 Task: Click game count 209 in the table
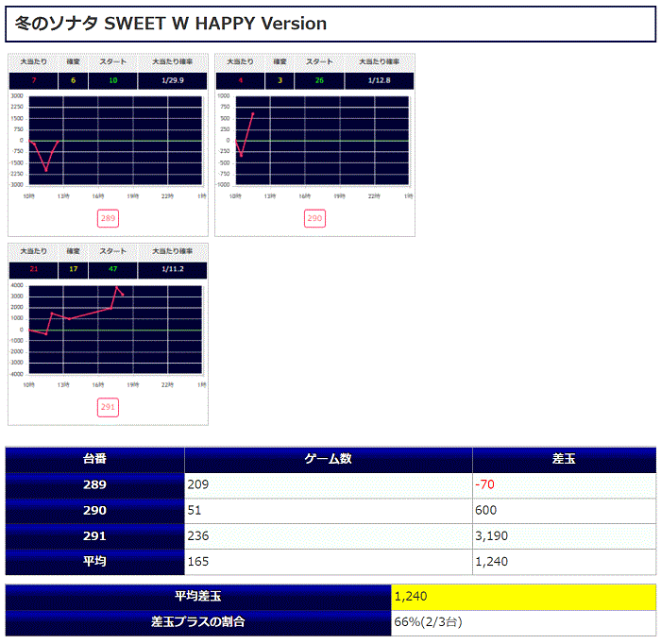click(x=198, y=484)
